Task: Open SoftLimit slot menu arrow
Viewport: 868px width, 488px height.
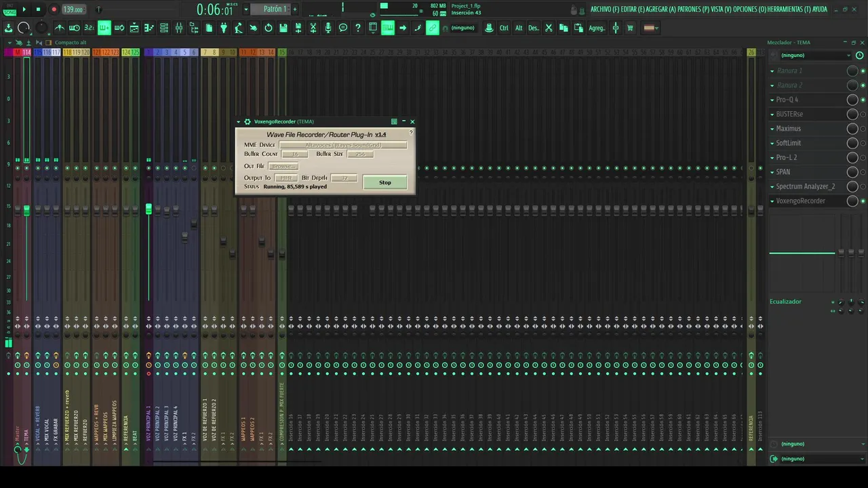Action: point(772,143)
